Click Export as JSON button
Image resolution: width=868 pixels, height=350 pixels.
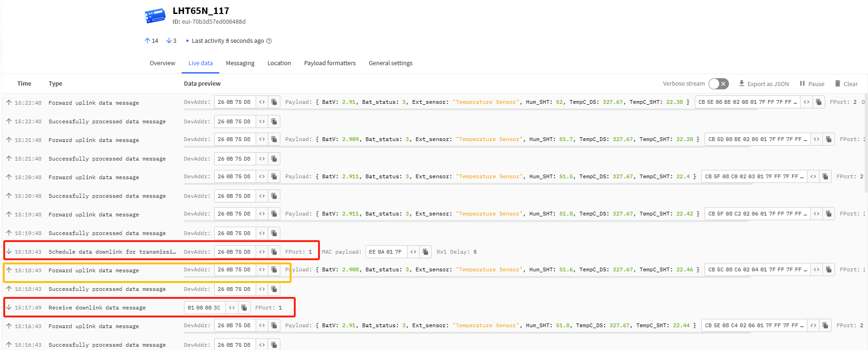click(764, 84)
